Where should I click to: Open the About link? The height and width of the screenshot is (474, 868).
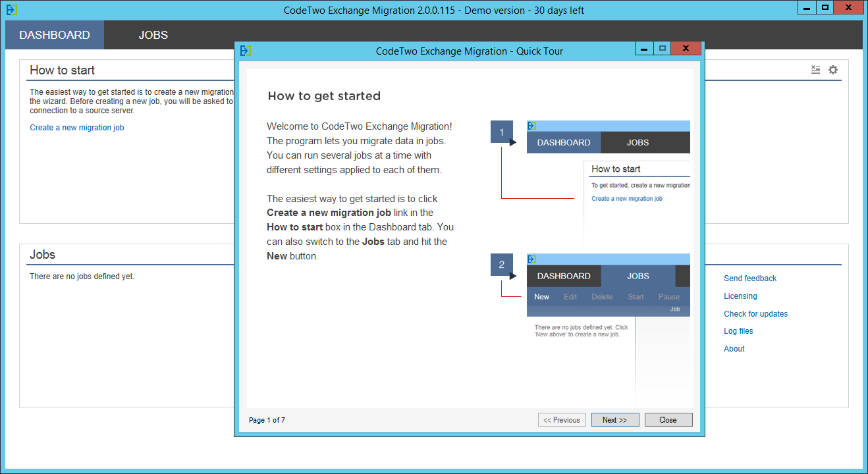(734, 349)
